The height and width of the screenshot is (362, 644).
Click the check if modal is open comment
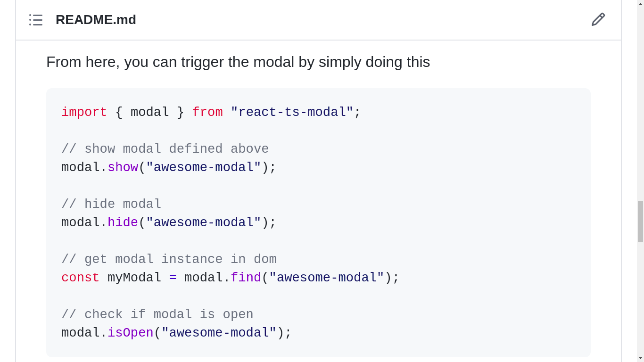(x=157, y=314)
